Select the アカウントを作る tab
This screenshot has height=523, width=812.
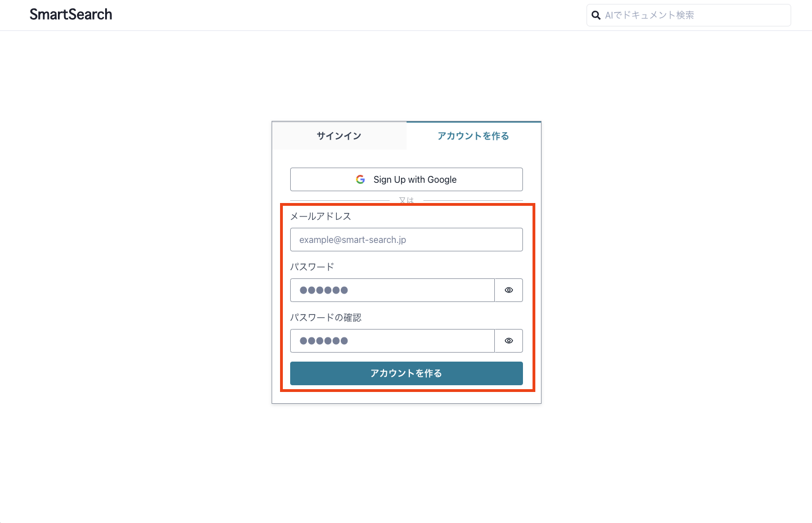coord(473,136)
